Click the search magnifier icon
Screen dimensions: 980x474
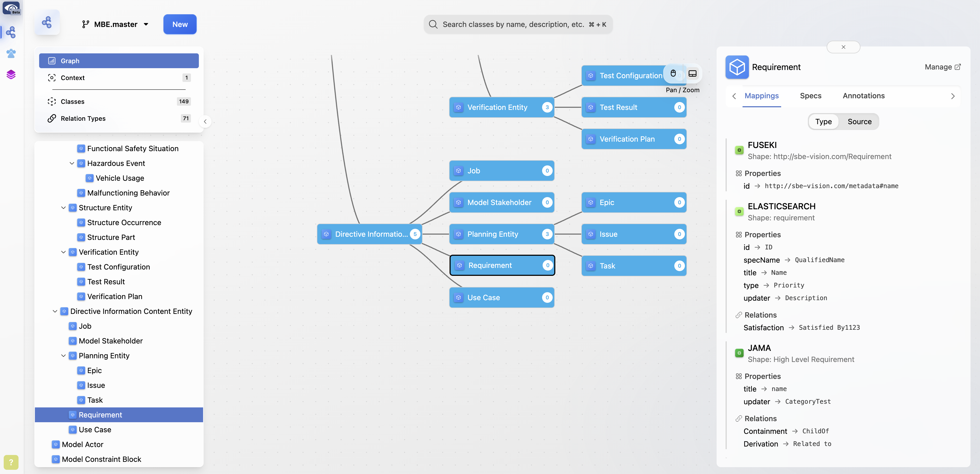(433, 24)
